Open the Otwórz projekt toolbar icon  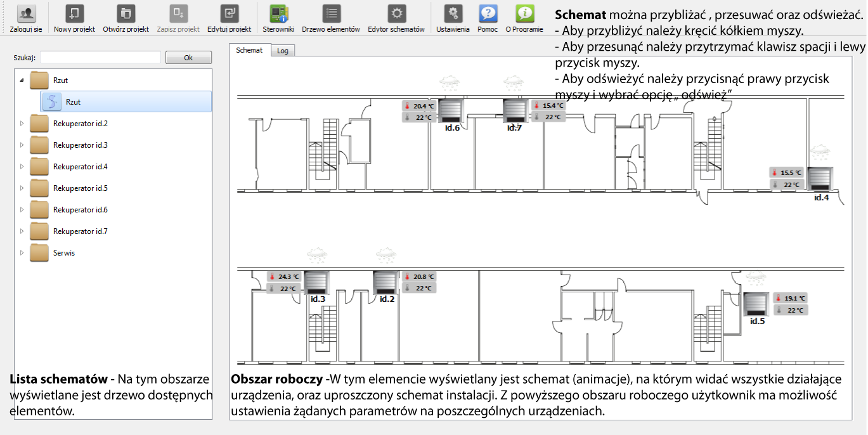tap(126, 13)
